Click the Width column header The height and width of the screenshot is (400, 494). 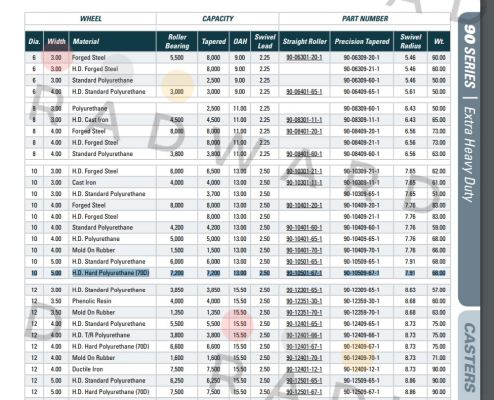[x=56, y=42]
